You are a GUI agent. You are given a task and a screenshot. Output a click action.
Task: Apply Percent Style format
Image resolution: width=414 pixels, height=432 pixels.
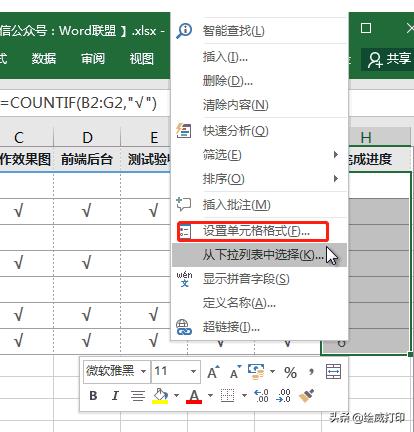click(290, 372)
